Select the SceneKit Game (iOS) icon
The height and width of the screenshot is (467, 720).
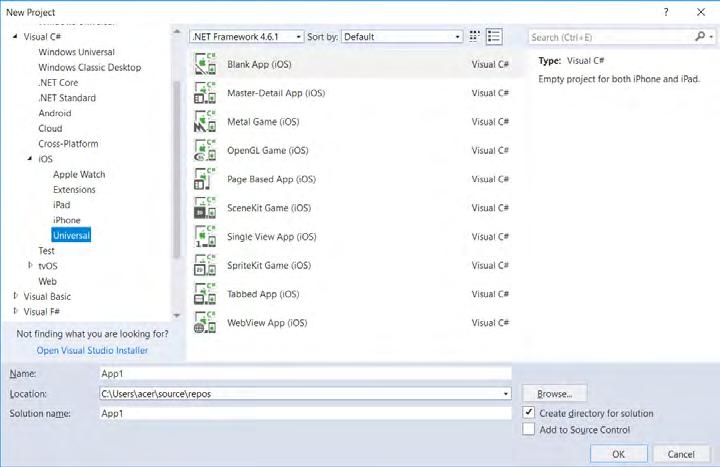point(205,208)
